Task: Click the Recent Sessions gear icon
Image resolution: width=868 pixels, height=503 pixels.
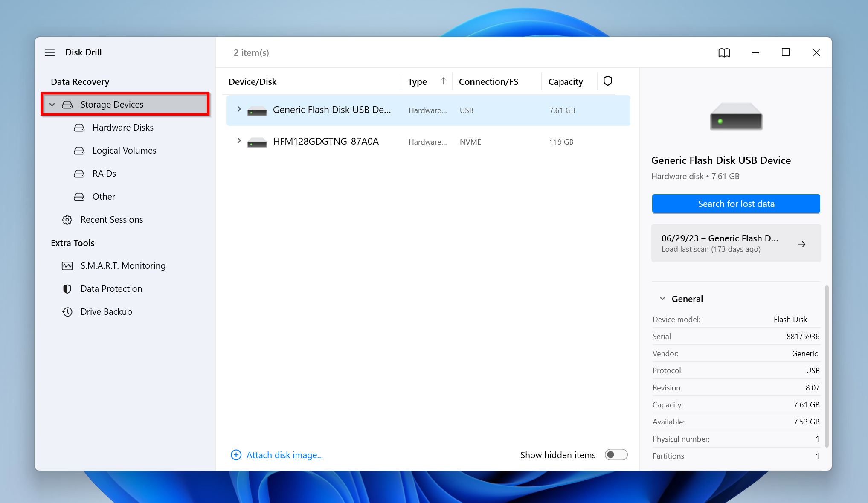Action: pyautogui.click(x=67, y=220)
